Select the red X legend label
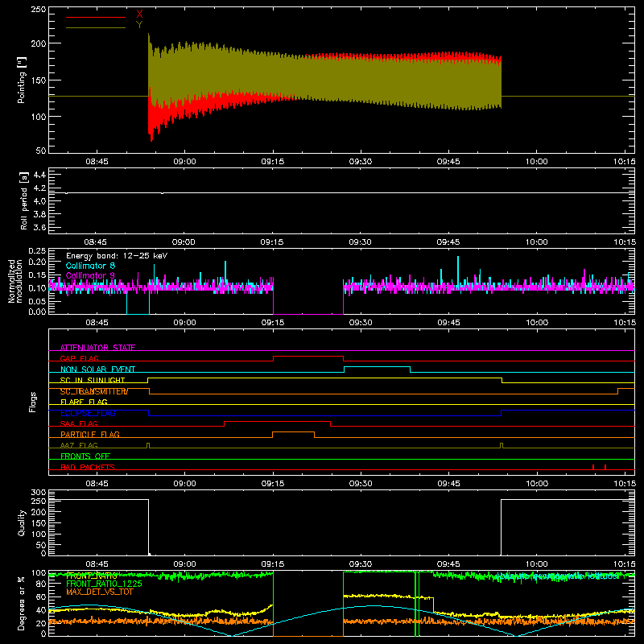This screenshot has width=644, height=644. (139, 14)
